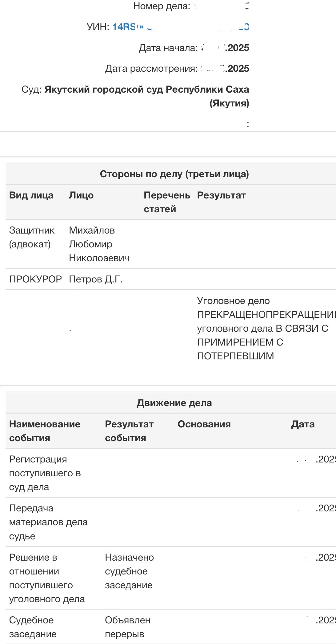
Task: Click the Дата column header
Action: [303, 424]
